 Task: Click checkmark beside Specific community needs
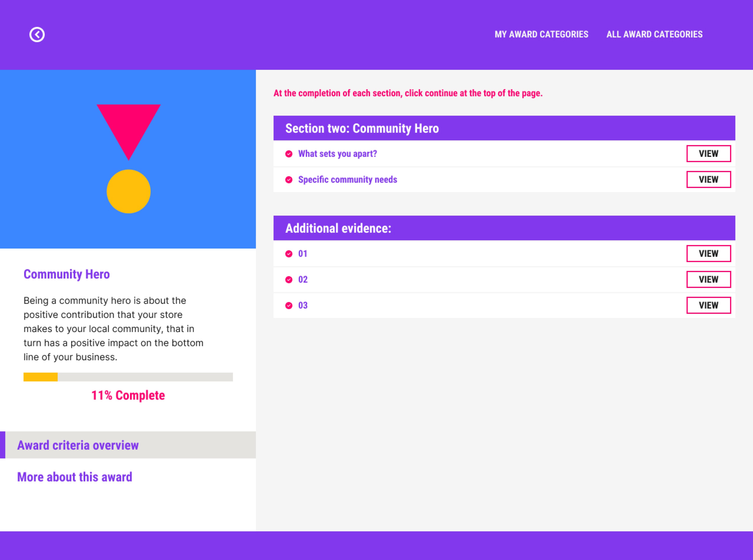coord(289,180)
